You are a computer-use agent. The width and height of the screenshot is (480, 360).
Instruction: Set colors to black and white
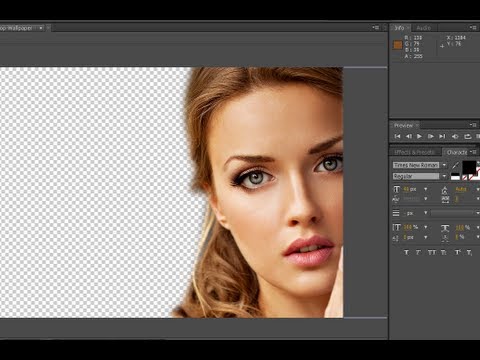tap(455, 177)
